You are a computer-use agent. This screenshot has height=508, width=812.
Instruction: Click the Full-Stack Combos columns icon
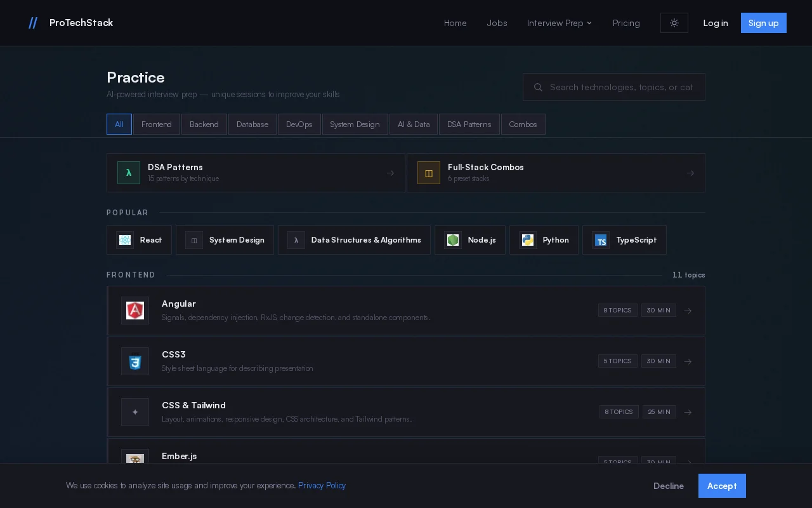[x=429, y=173]
